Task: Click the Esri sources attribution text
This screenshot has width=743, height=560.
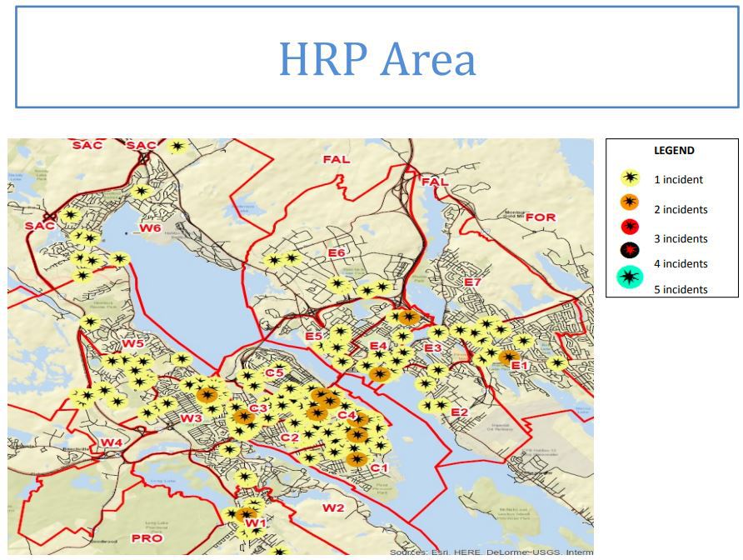Action: (491, 552)
